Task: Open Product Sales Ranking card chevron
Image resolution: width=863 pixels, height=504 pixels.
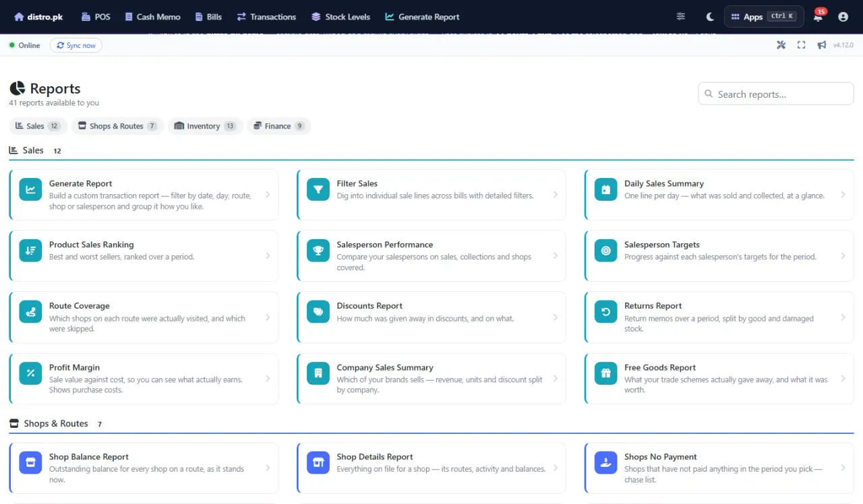Action: (x=268, y=256)
